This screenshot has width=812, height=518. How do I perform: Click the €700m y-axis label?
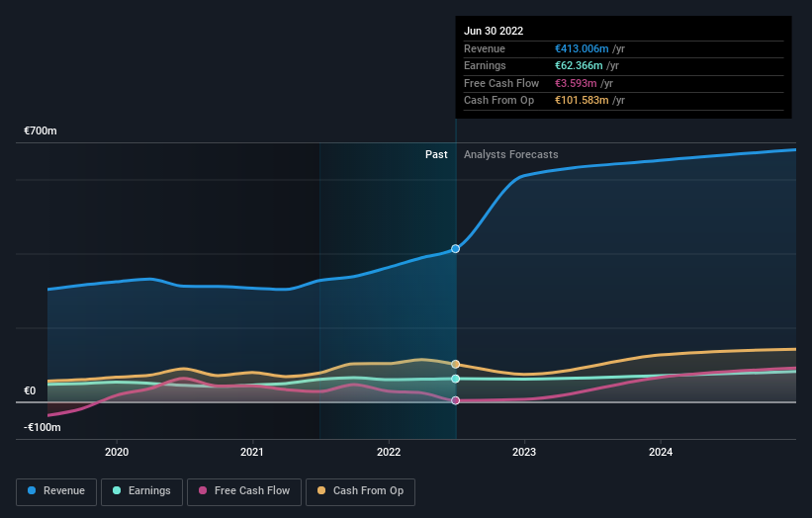click(40, 130)
